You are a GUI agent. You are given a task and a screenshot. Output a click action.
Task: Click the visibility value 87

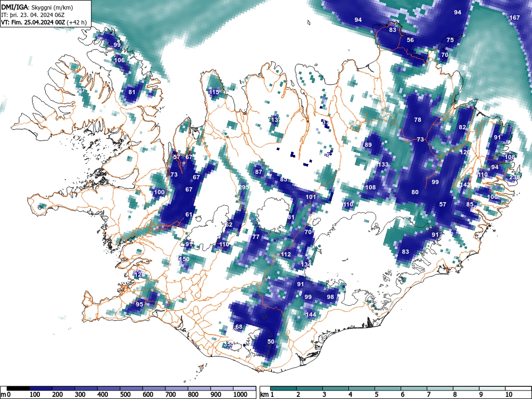tap(259, 172)
